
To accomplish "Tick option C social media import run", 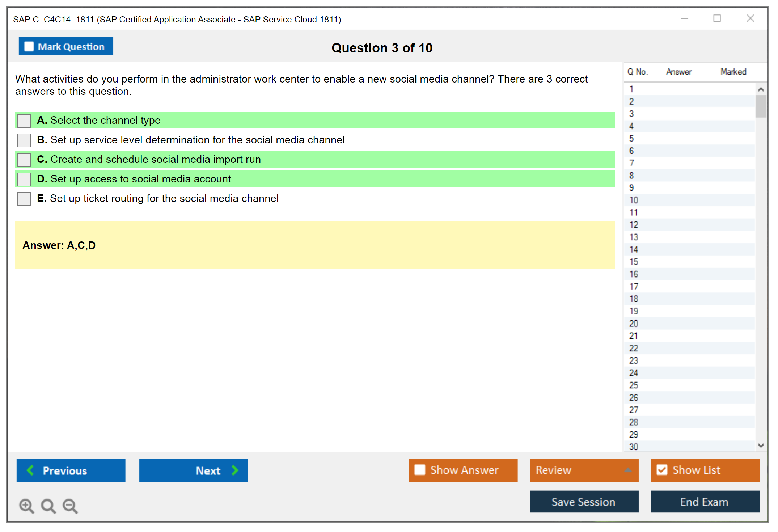I will 24,160.
